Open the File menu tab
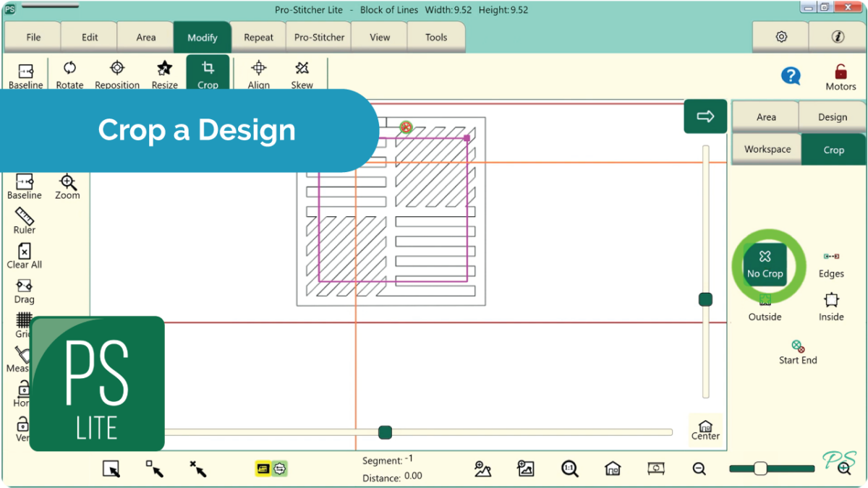This screenshot has width=868, height=488. click(x=33, y=38)
